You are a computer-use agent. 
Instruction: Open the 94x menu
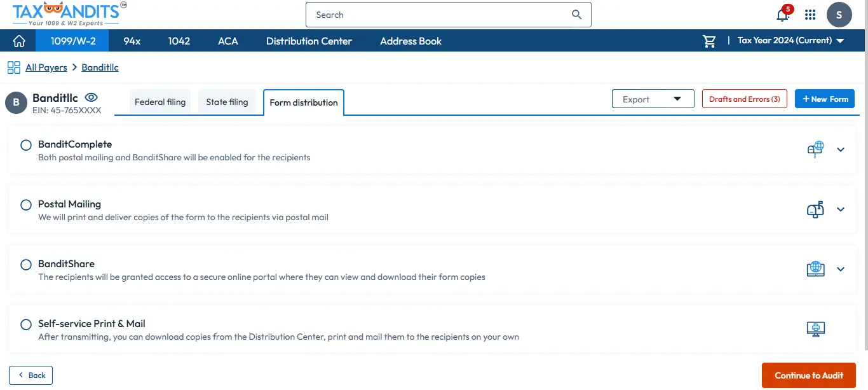(132, 41)
